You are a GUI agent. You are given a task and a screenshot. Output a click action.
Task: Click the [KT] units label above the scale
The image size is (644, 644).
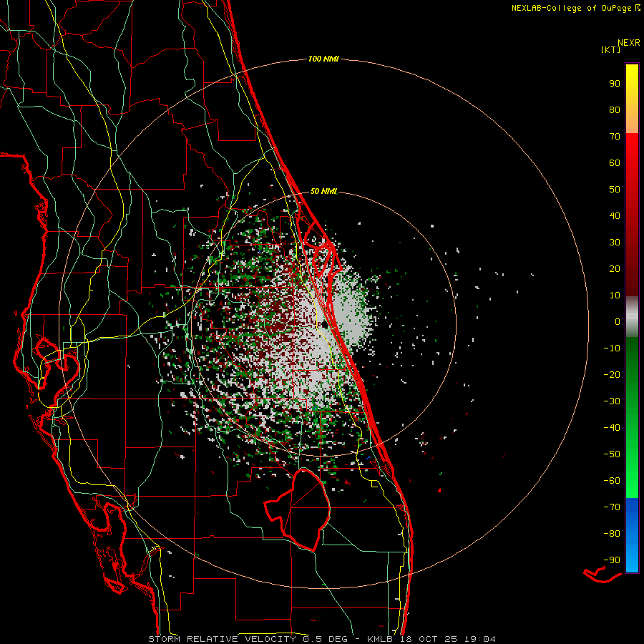(x=611, y=49)
